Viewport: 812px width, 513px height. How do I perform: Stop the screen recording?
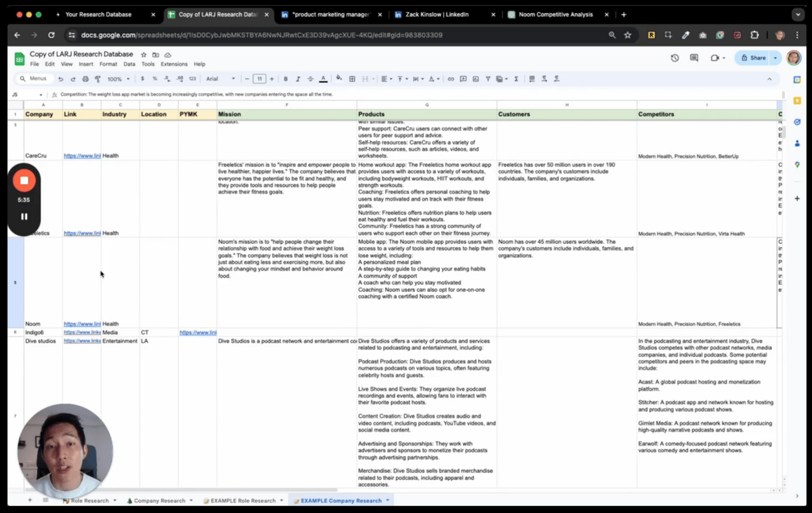[24, 180]
